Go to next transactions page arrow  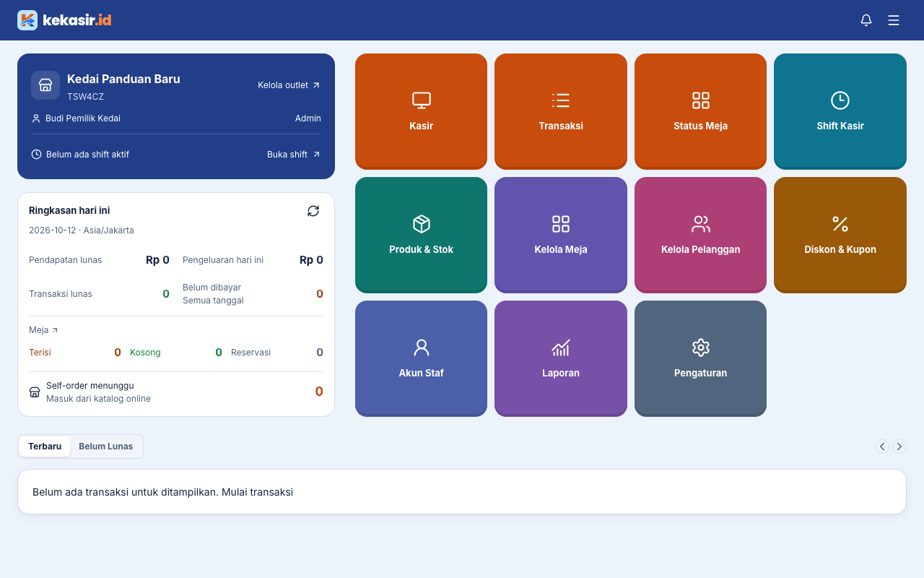[899, 447]
